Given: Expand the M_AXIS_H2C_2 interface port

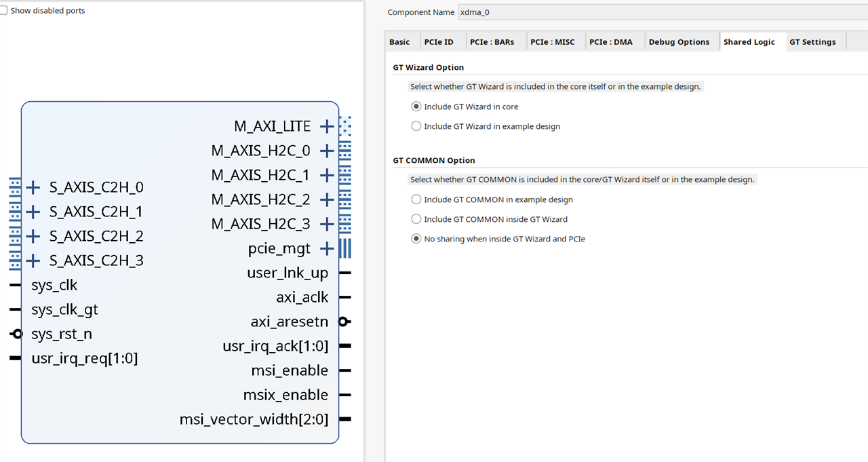Looking at the screenshot, I should click(x=327, y=199).
